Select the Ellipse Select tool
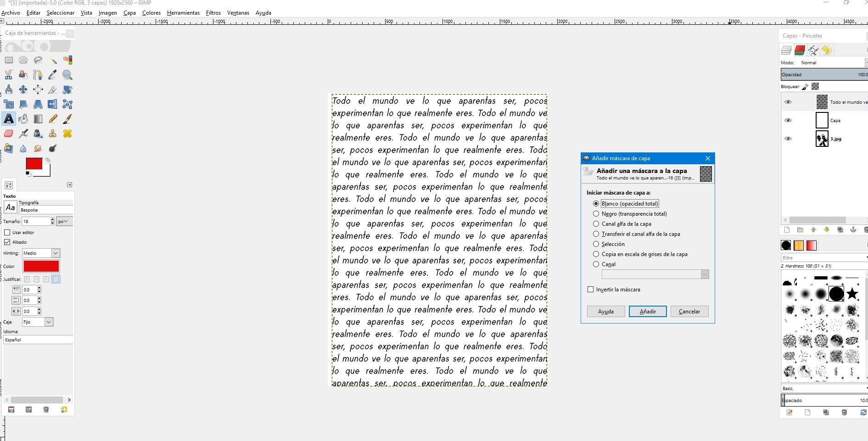Viewport: 868px width, 441px height. click(23, 60)
